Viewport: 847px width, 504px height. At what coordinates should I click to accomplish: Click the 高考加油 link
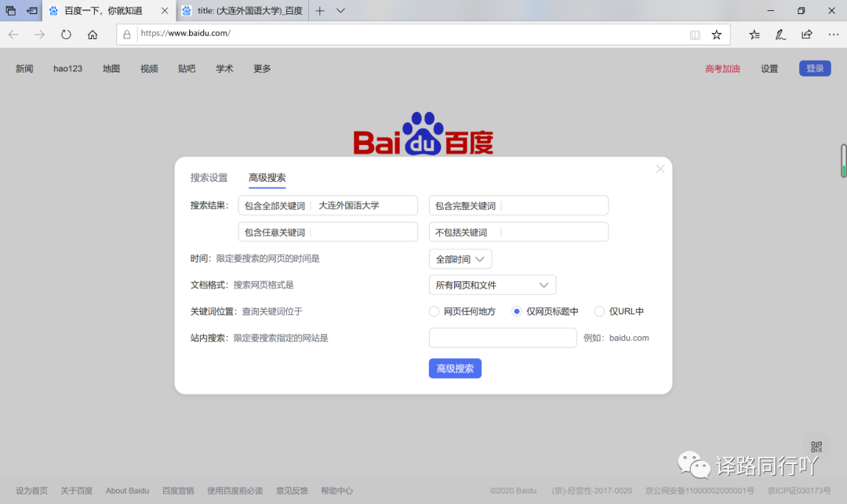click(x=723, y=68)
